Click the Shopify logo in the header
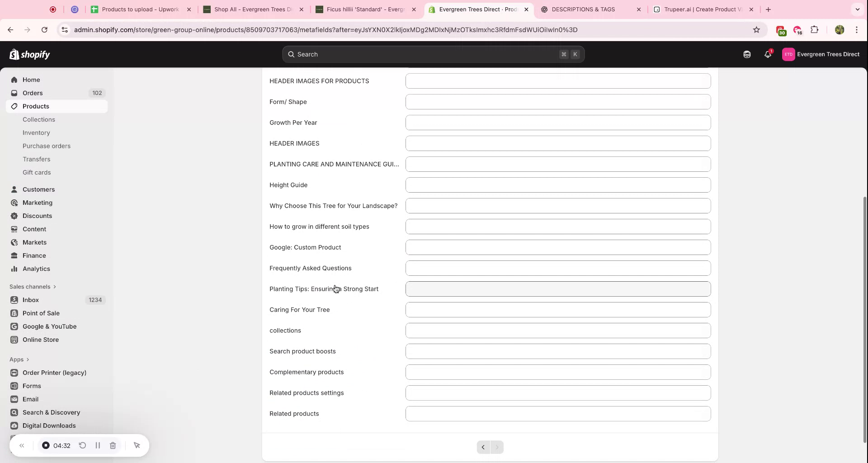868x463 pixels. (x=29, y=54)
